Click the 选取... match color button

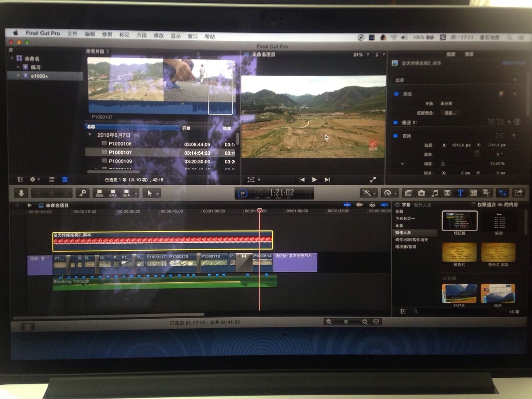(x=450, y=113)
